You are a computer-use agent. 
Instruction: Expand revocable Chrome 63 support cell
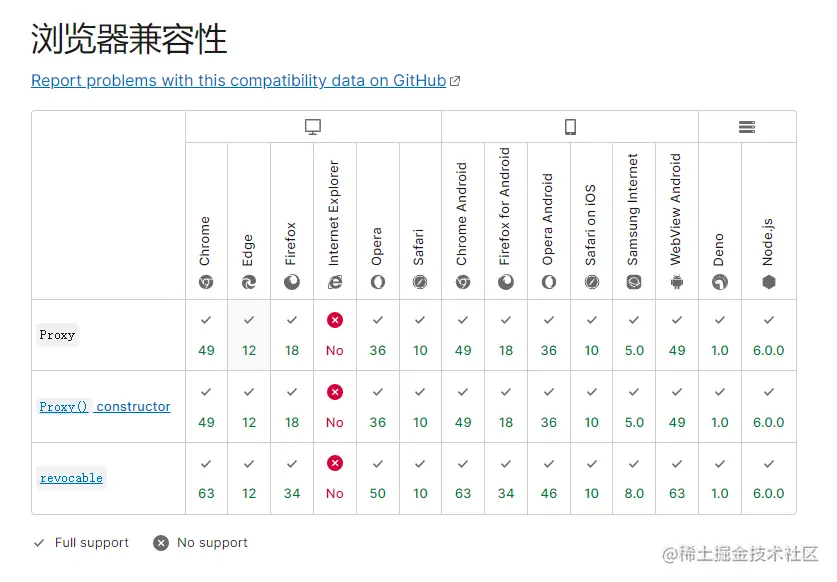pos(206,478)
